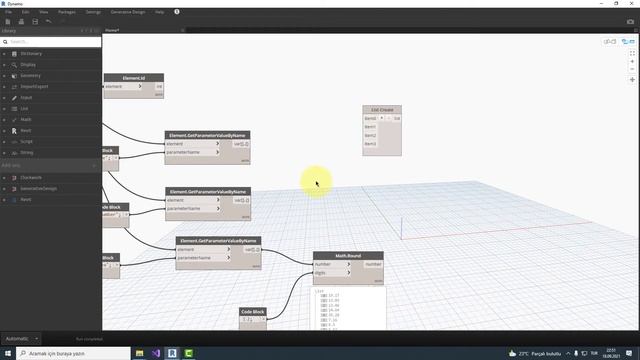
Task: Expand the ImportExport library category
Action: 4,87
